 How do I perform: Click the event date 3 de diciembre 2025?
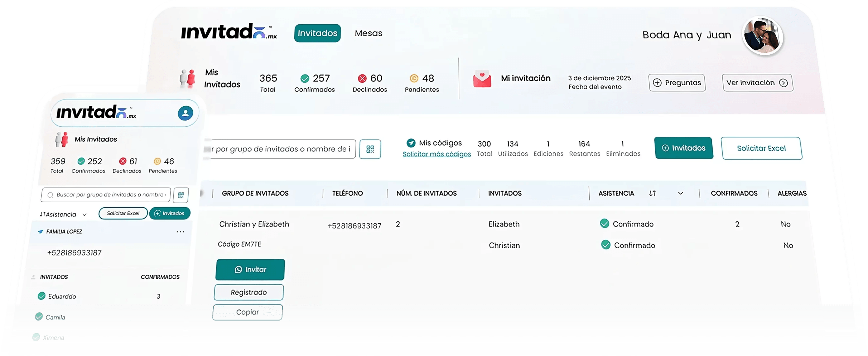click(x=599, y=78)
